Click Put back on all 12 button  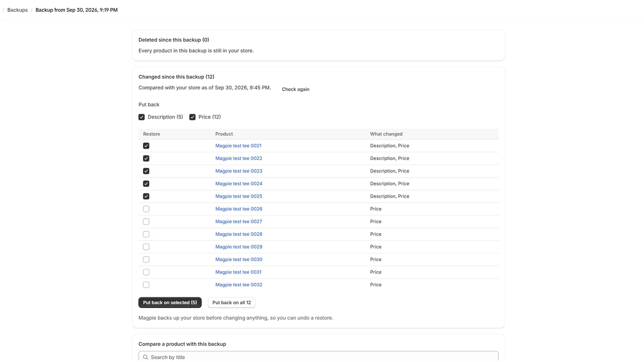[231, 302]
